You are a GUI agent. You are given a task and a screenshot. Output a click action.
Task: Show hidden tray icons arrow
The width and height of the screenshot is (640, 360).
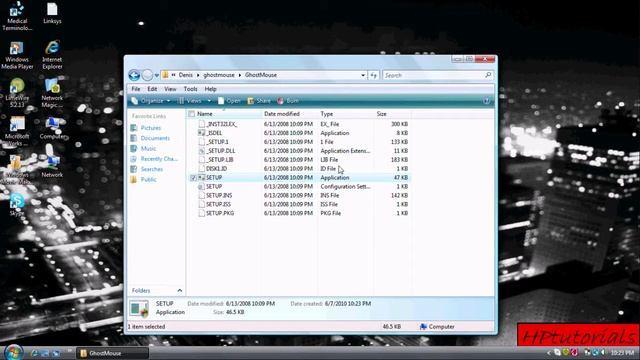(x=549, y=353)
